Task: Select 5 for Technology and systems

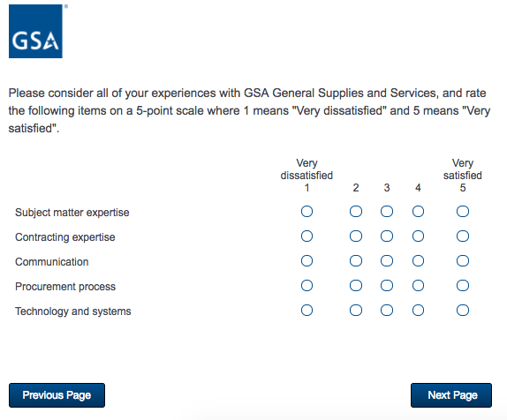Action: click(462, 311)
